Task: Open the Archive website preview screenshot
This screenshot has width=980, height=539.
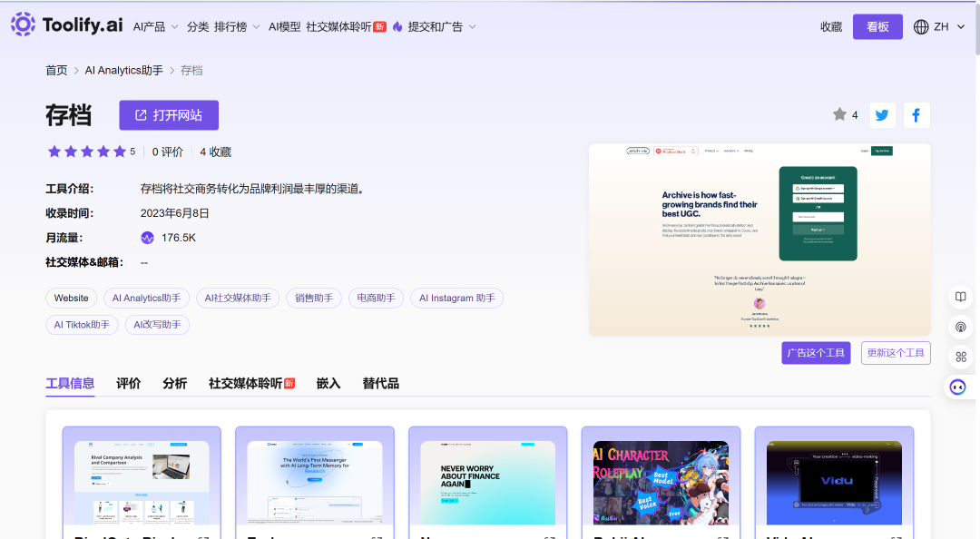Action: pyautogui.click(x=759, y=240)
